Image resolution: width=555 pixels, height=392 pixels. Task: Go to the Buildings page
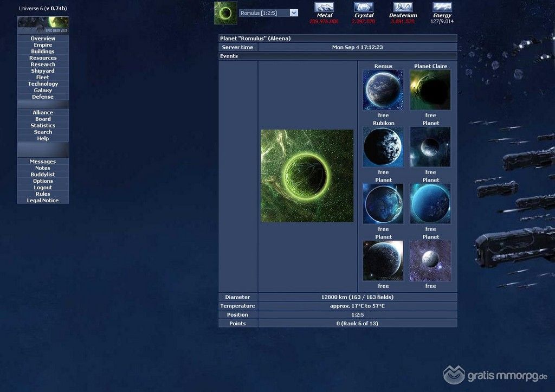click(43, 52)
